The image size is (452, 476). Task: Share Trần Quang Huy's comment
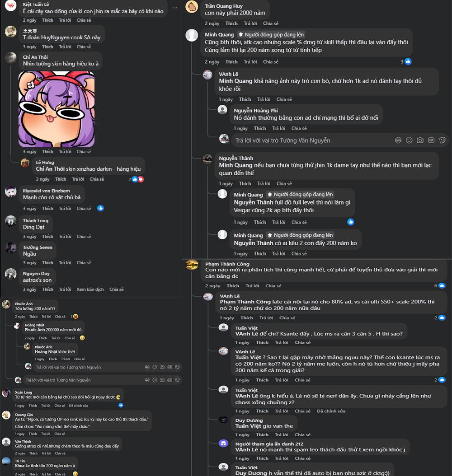pos(271,23)
